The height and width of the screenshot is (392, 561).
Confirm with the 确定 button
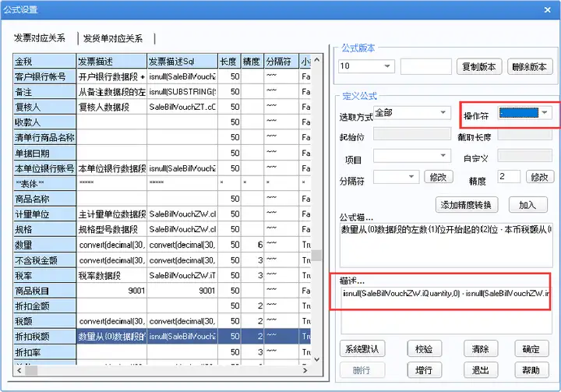click(531, 348)
